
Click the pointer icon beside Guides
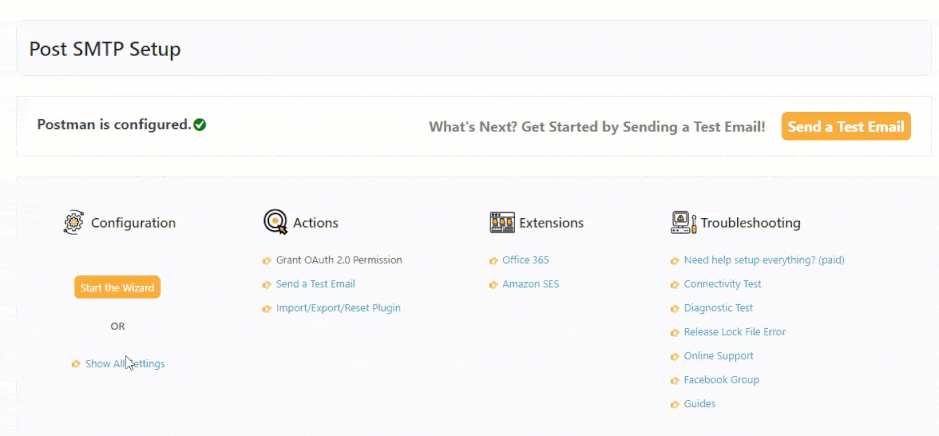coord(675,405)
